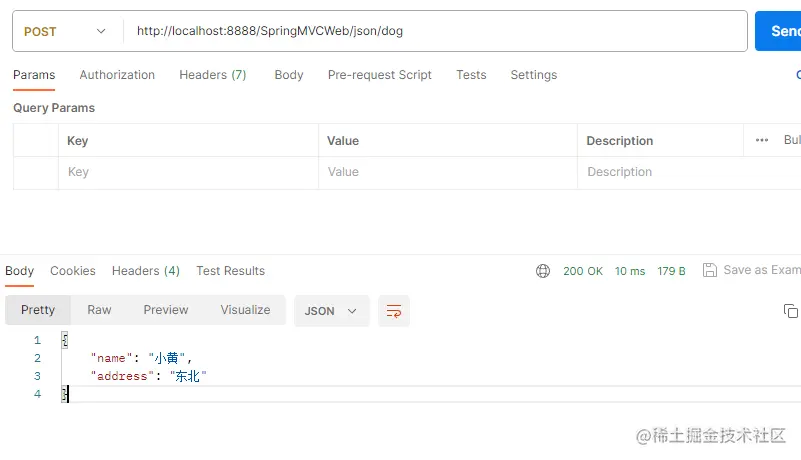Open the Pre-request Script tab

(x=380, y=75)
